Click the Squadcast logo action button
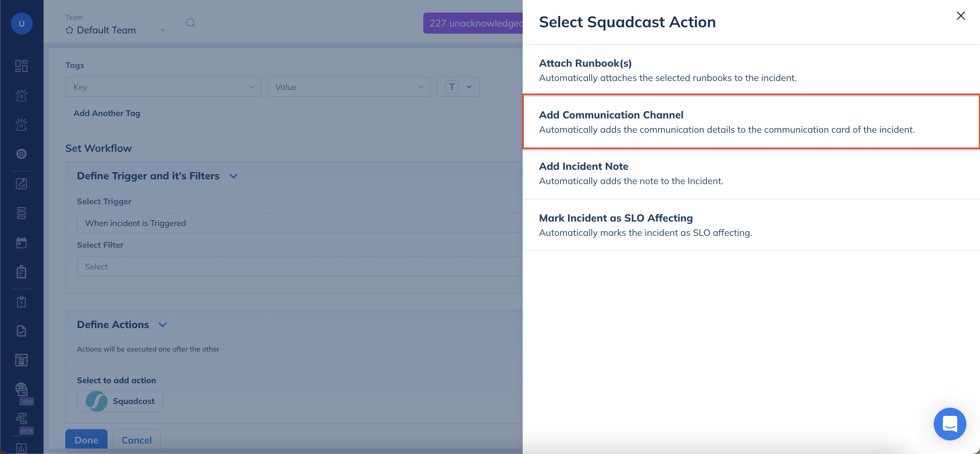 pos(120,401)
